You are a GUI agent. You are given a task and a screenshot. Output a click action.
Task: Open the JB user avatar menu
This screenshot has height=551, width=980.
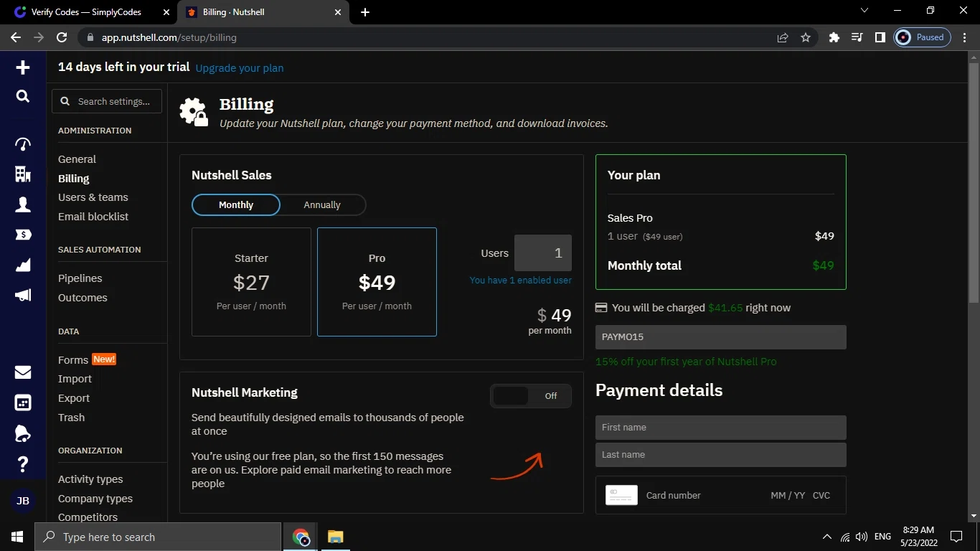pos(23,501)
